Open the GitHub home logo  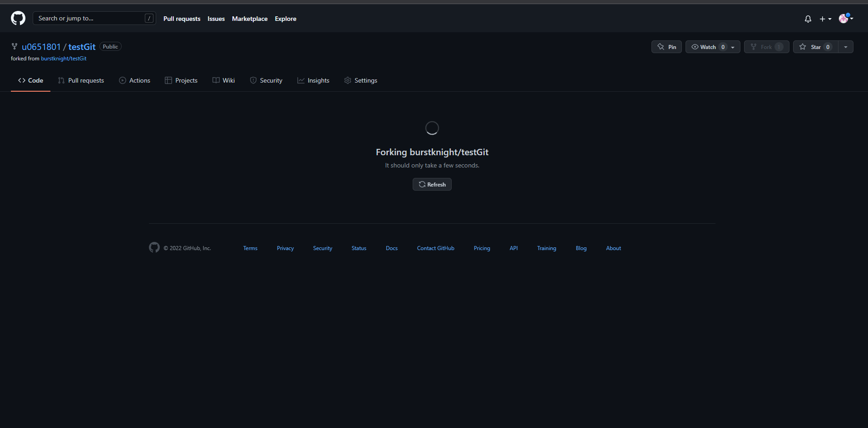18,18
